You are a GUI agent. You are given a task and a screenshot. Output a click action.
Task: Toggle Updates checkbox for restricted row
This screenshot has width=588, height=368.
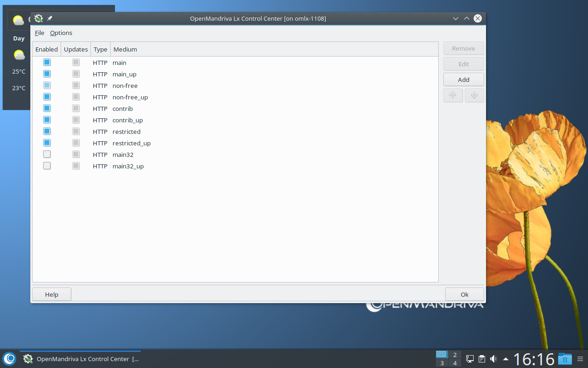76,131
